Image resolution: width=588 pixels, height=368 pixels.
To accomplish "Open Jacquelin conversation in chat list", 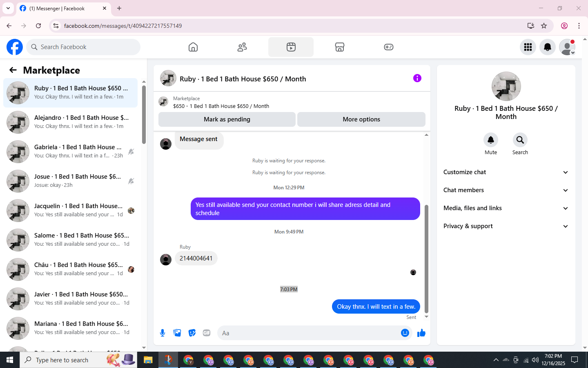I will click(71, 211).
